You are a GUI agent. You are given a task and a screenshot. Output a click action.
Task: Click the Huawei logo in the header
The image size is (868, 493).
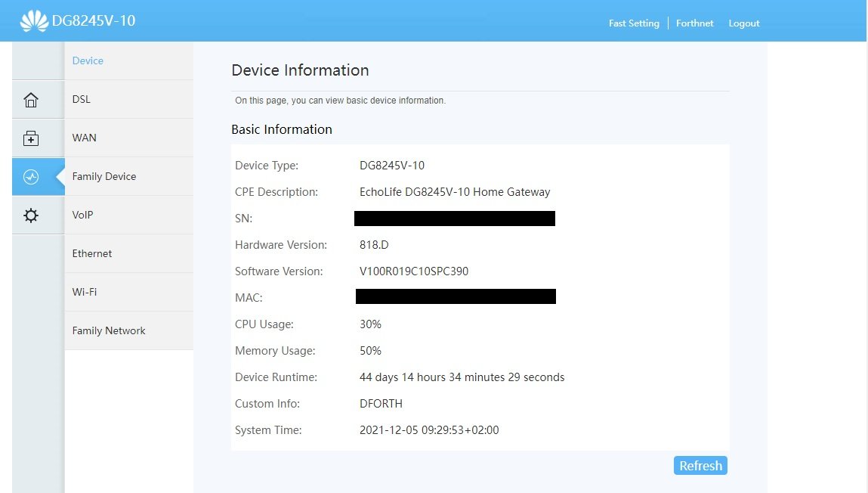pyautogui.click(x=34, y=21)
